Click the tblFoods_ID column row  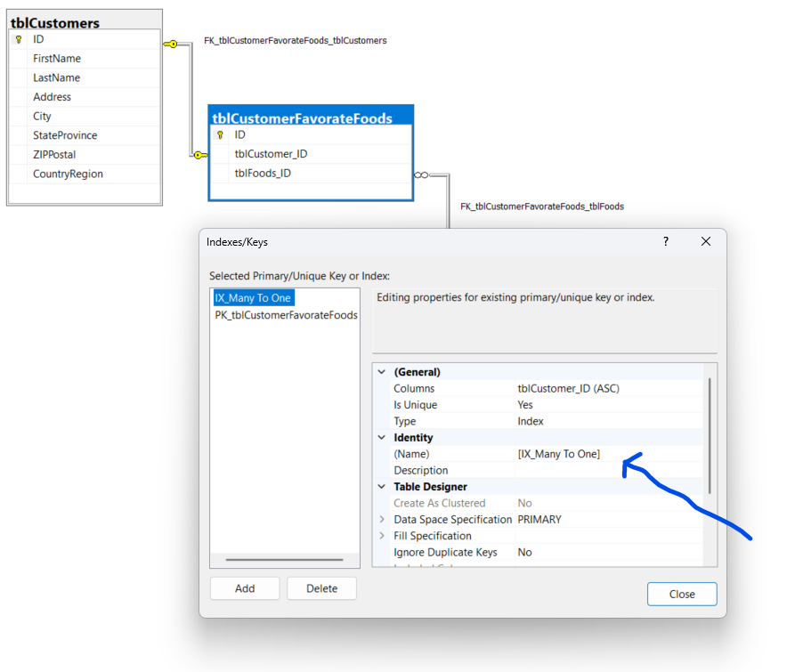point(311,174)
